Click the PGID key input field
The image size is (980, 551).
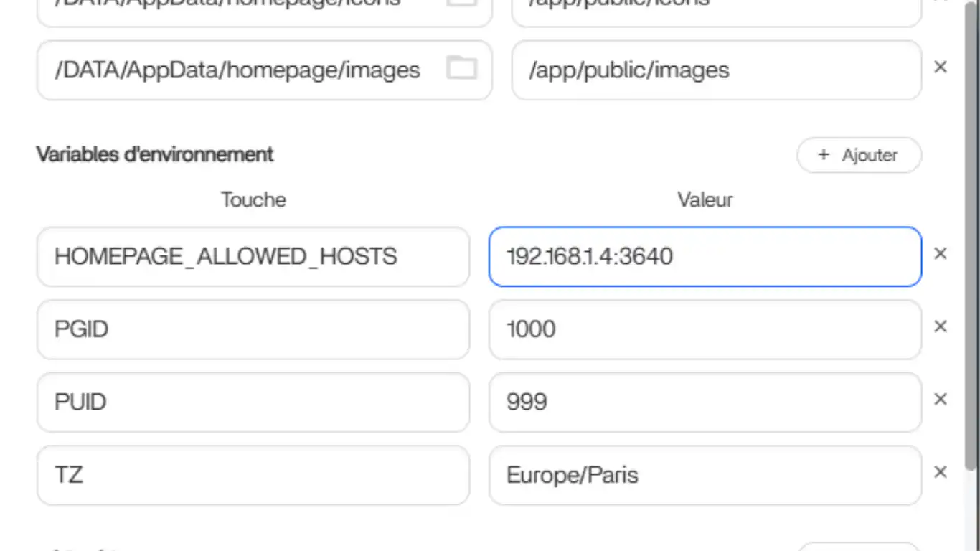253,329
